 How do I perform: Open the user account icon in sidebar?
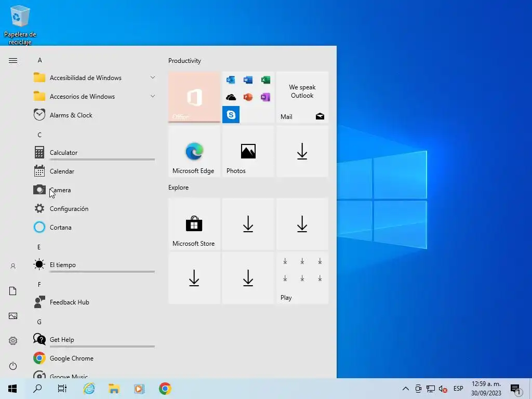(x=13, y=266)
